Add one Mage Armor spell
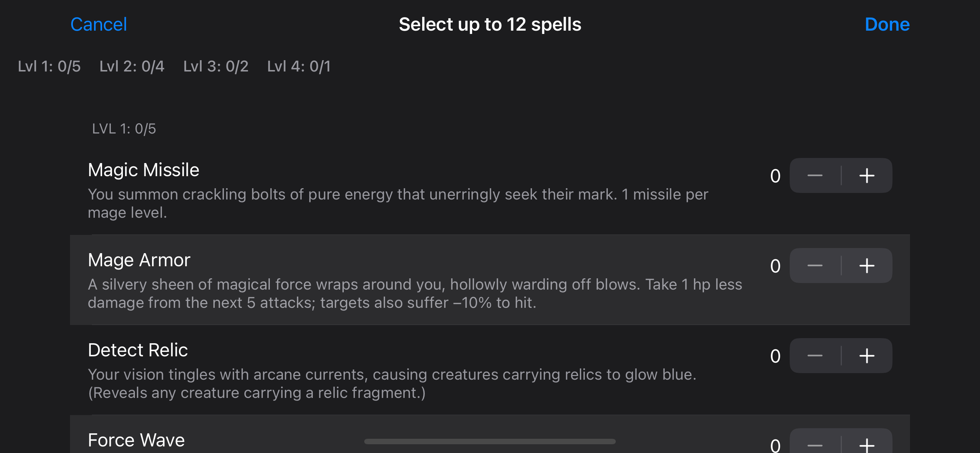Viewport: 980px width, 453px height. point(866,266)
